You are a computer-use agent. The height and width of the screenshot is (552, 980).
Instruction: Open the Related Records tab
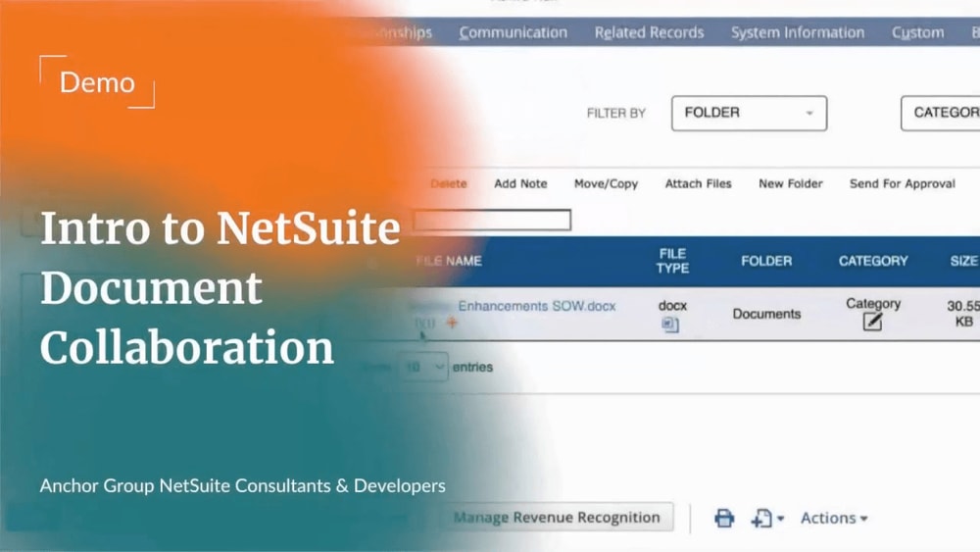click(x=649, y=32)
